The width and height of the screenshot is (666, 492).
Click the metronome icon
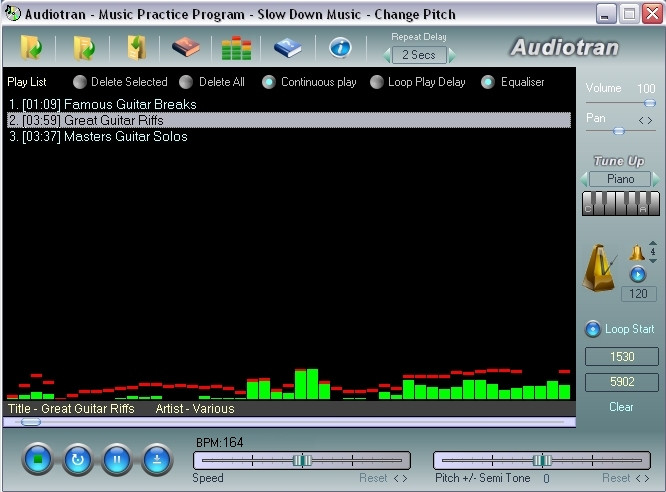click(599, 268)
